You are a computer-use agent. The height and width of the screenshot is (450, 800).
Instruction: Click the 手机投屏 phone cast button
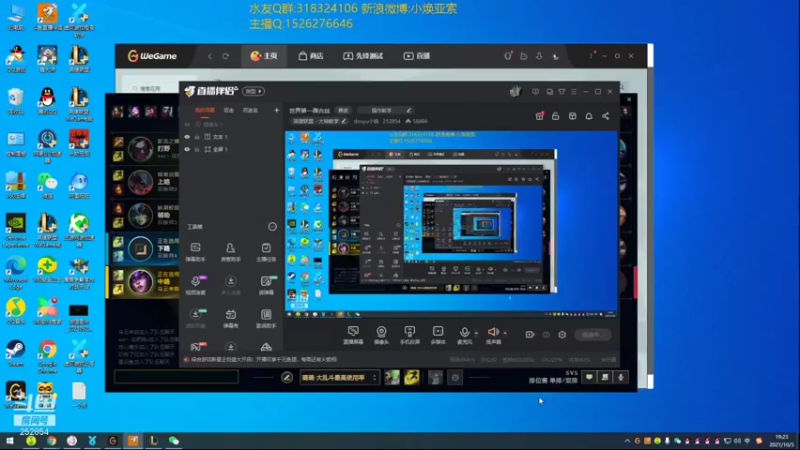pyautogui.click(x=409, y=335)
